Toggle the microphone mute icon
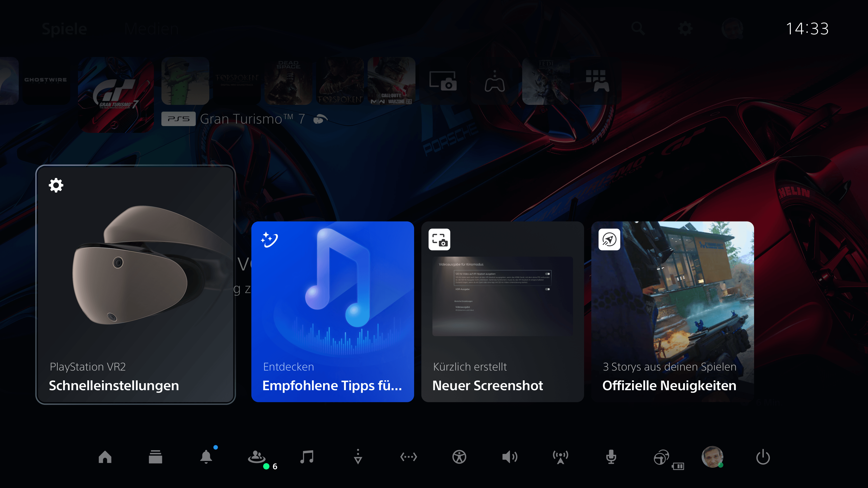Screen dimensions: 868x488 click(611, 457)
